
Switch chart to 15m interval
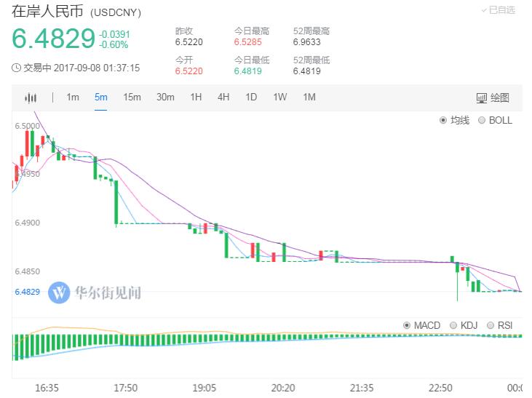132,97
